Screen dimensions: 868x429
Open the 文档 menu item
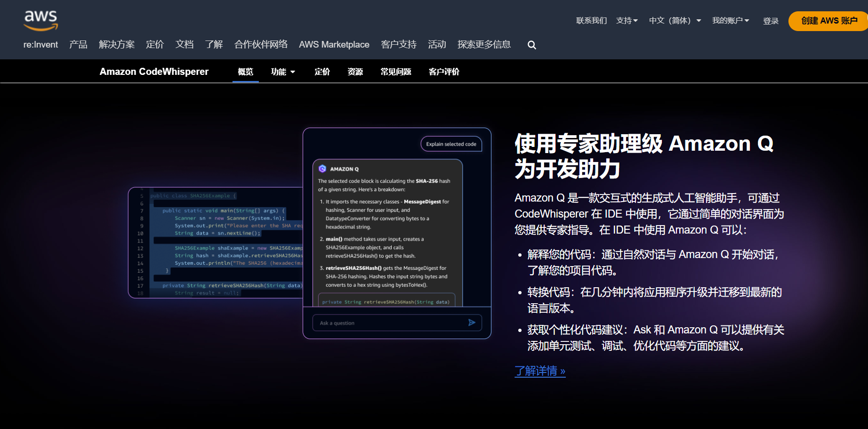pyautogui.click(x=185, y=45)
